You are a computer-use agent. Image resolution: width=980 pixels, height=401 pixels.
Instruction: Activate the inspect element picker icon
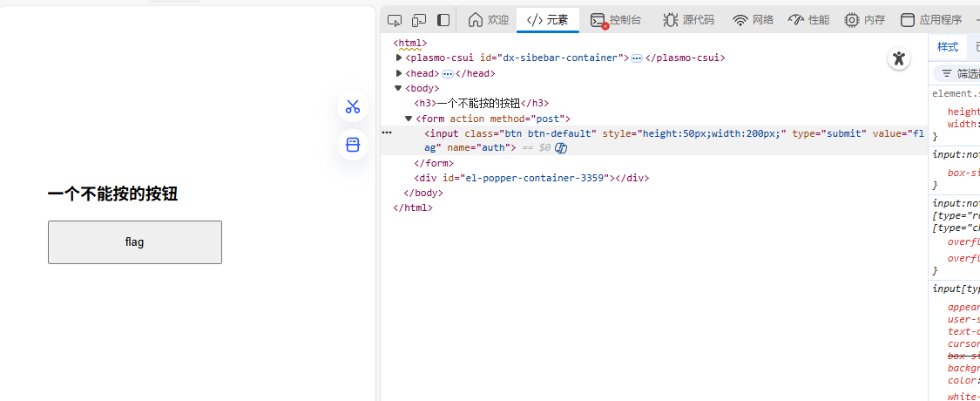click(x=395, y=20)
